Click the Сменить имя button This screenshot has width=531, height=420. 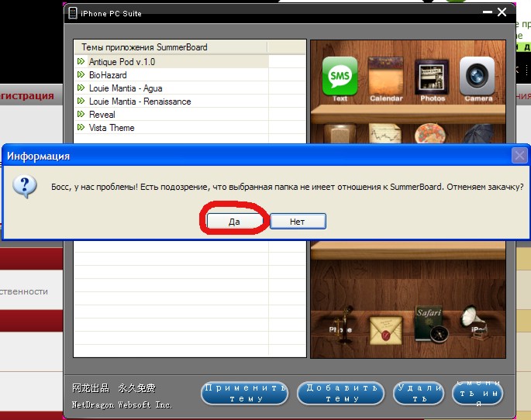(478, 393)
